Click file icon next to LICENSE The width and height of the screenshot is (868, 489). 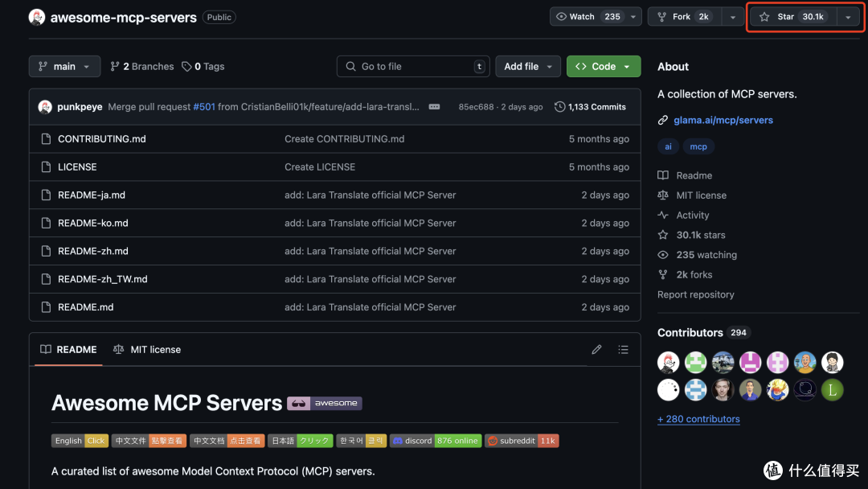pos(46,166)
